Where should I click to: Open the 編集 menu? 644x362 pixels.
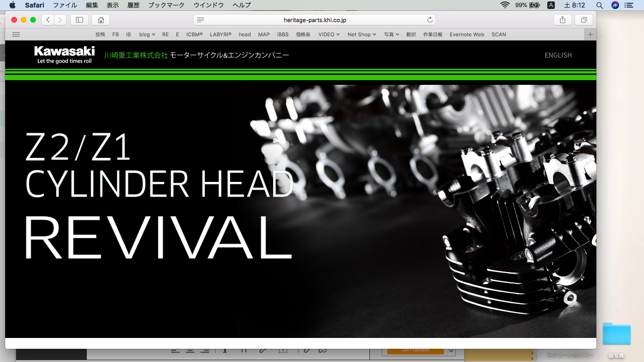pos(92,5)
